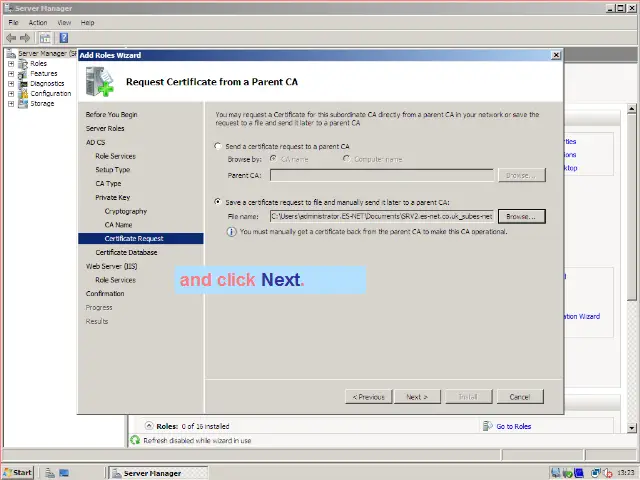
Task: Open the File menu
Action: click(13, 22)
